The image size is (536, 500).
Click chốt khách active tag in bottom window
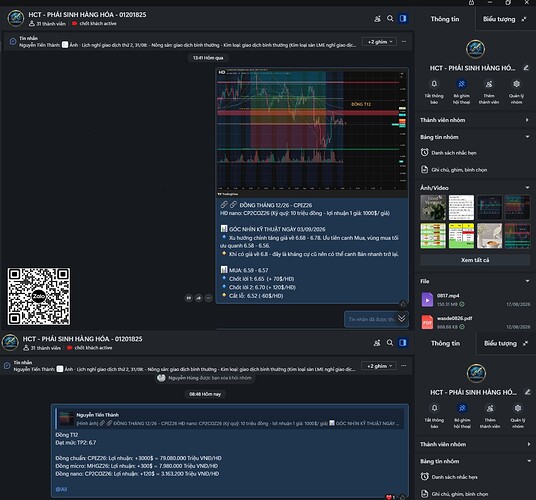(x=90, y=348)
